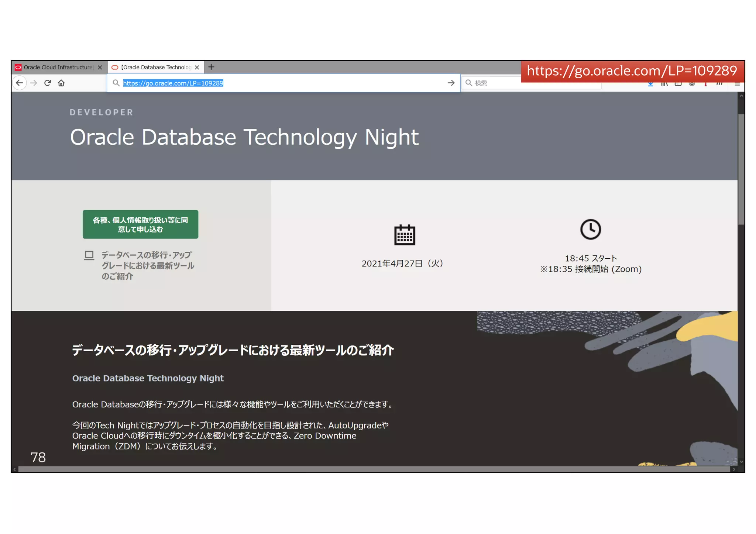756x534 pixels.
Task: Click the session title text beside the laptop icon
Action: (x=148, y=266)
